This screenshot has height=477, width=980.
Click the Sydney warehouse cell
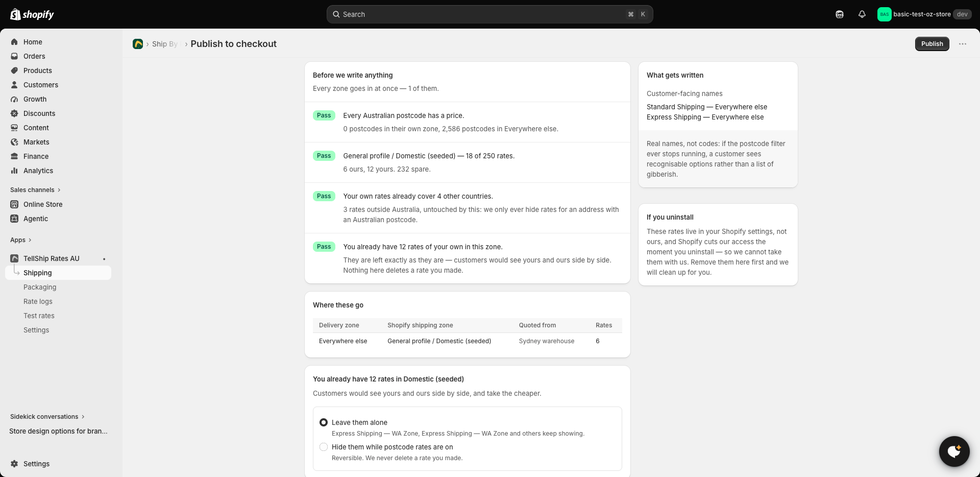click(x=547, y=341)
